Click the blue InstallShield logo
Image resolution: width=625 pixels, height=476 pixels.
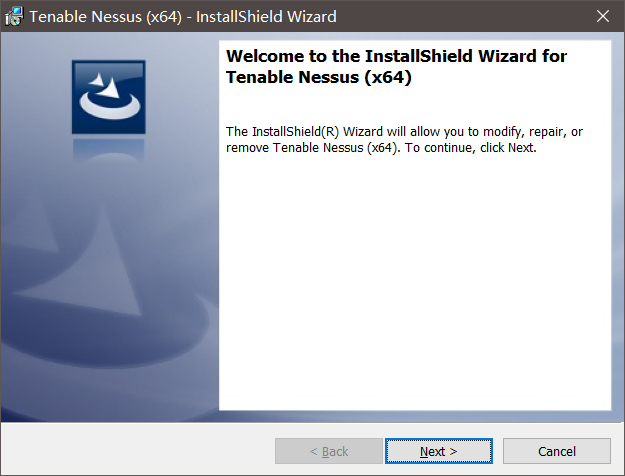point(108,97)
